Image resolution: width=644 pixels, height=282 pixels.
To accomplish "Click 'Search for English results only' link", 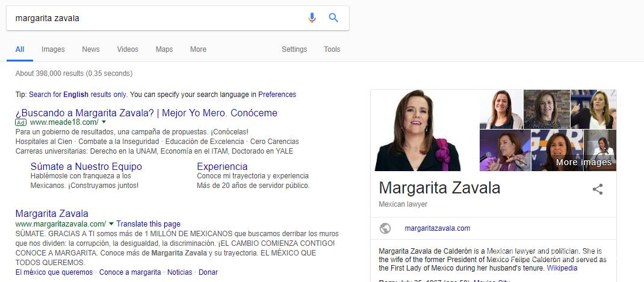I will (78, 95).
